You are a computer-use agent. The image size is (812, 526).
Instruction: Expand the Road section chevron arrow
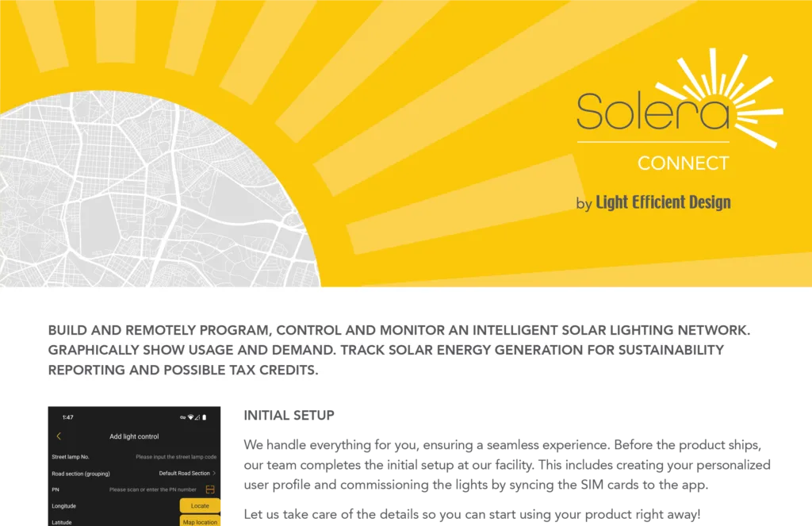pos(214,473)
